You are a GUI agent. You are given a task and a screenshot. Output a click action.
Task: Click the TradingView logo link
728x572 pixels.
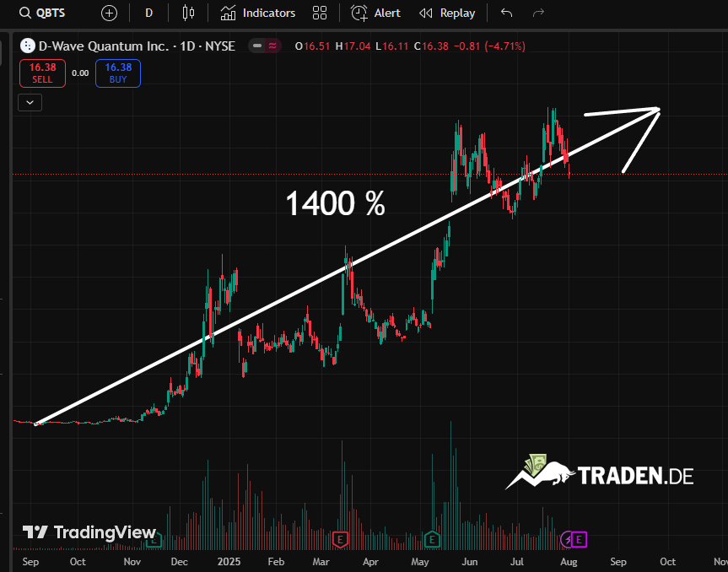tap(89, 532)
